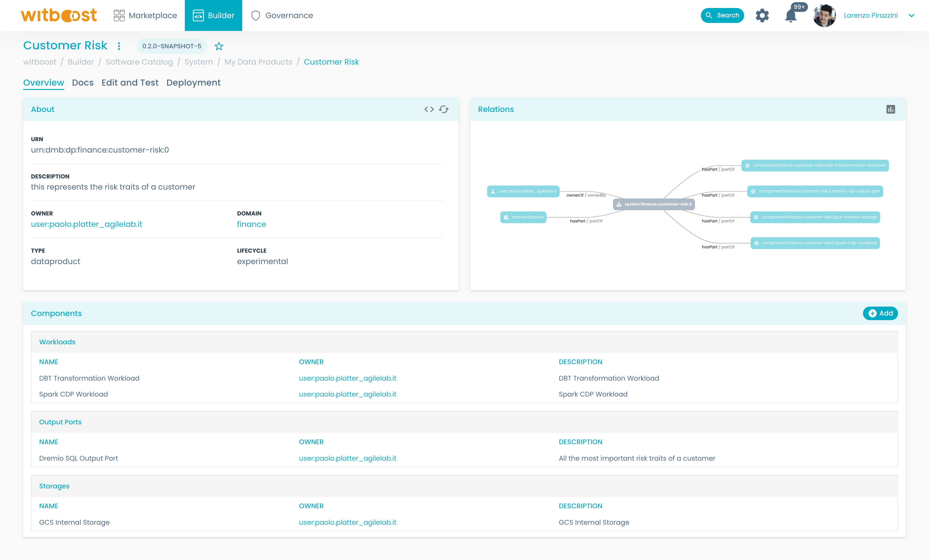
Task: Open the Marketplace section
Action: [x=145, y=15]
